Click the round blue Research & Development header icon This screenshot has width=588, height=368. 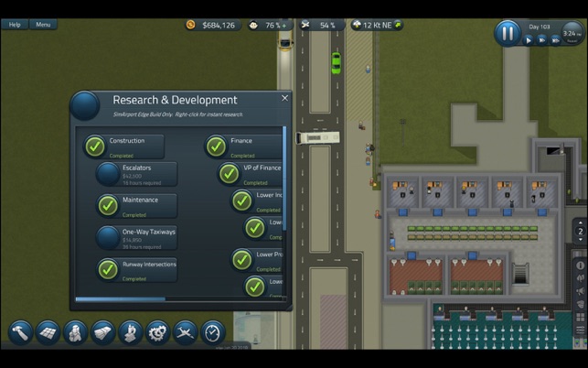point(85,105)
